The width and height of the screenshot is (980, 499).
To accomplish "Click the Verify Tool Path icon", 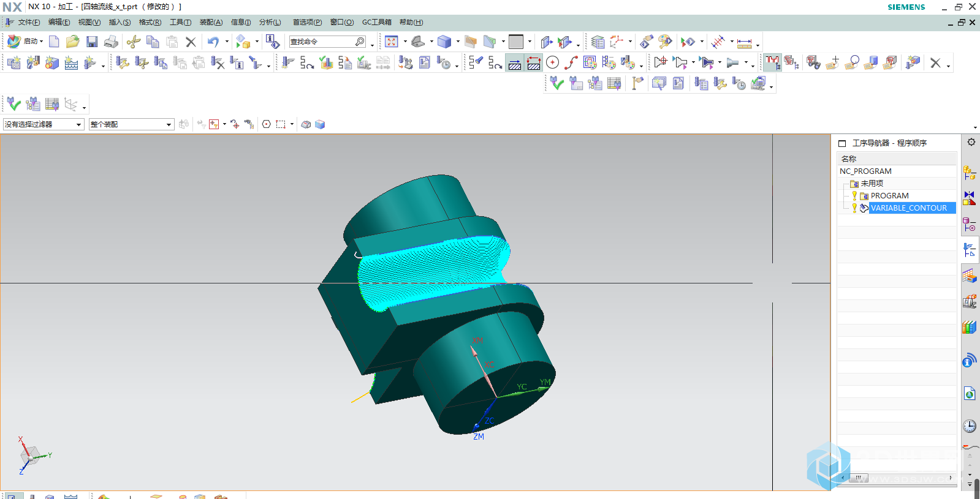I will [x=326, y=62].
